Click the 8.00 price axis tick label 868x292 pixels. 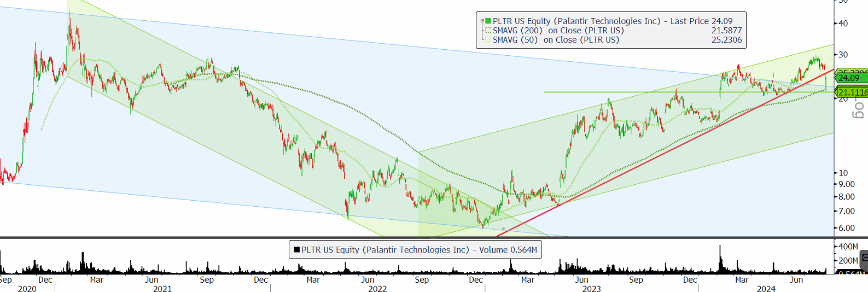click(846, 197)
